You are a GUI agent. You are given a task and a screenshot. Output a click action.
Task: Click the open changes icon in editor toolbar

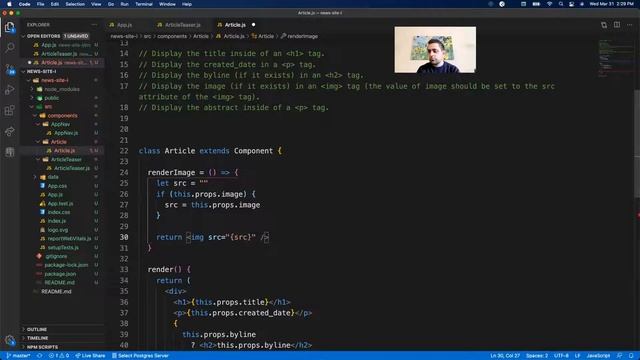click(604, 25)
